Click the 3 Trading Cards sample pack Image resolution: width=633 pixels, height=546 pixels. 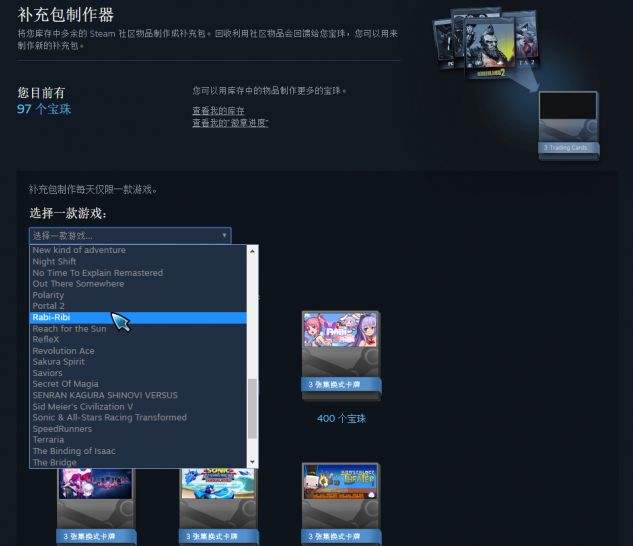point(568,126)
